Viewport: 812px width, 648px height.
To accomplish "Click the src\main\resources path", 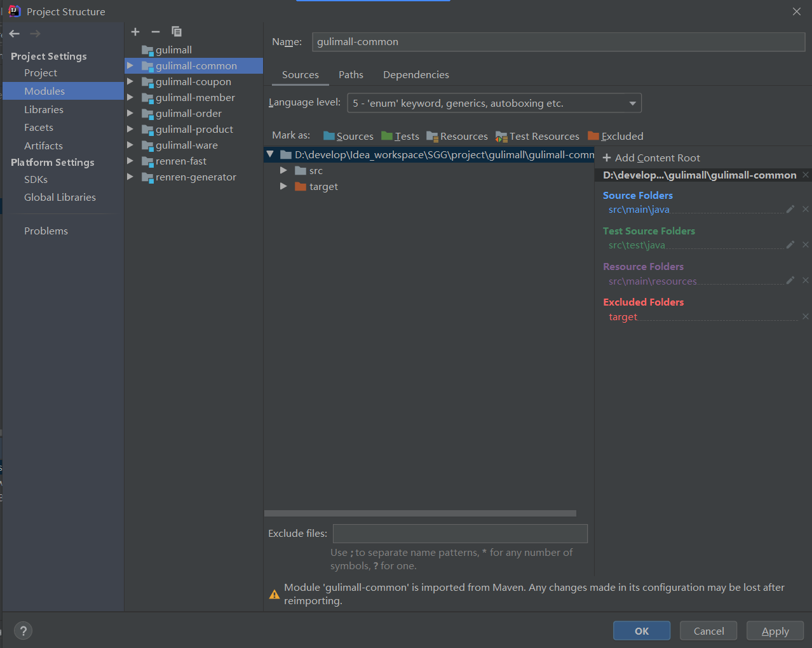I will [x=653, y=281].
